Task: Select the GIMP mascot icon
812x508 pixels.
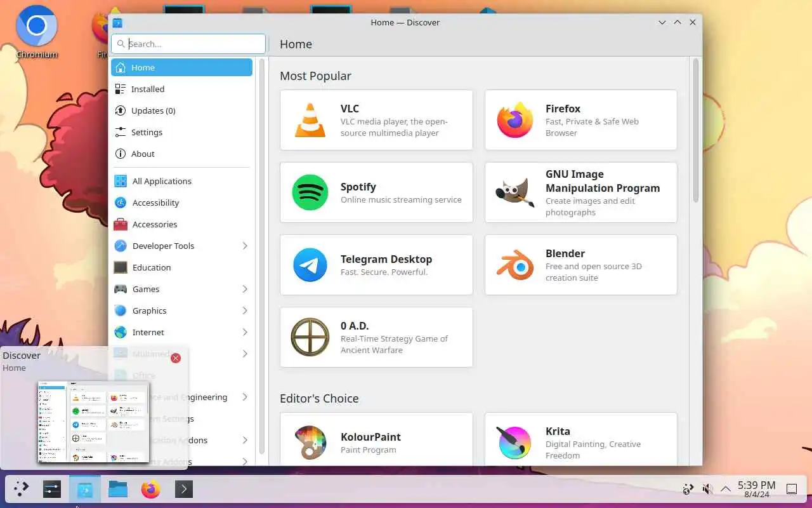Action: (515, 192)
